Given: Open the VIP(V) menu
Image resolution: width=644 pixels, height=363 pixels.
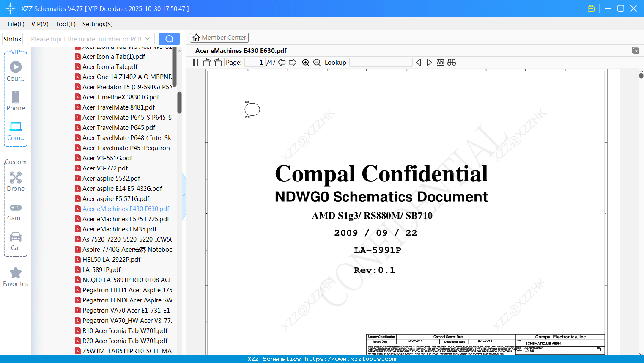Looking at the screenshot, I should pos(40,24).
